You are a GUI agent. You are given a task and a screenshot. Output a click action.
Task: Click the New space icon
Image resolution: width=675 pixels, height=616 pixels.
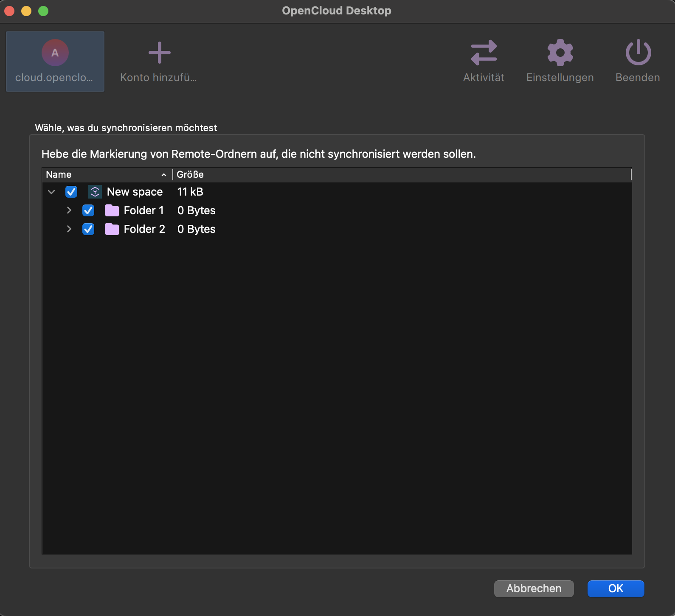tap(95, 192)
